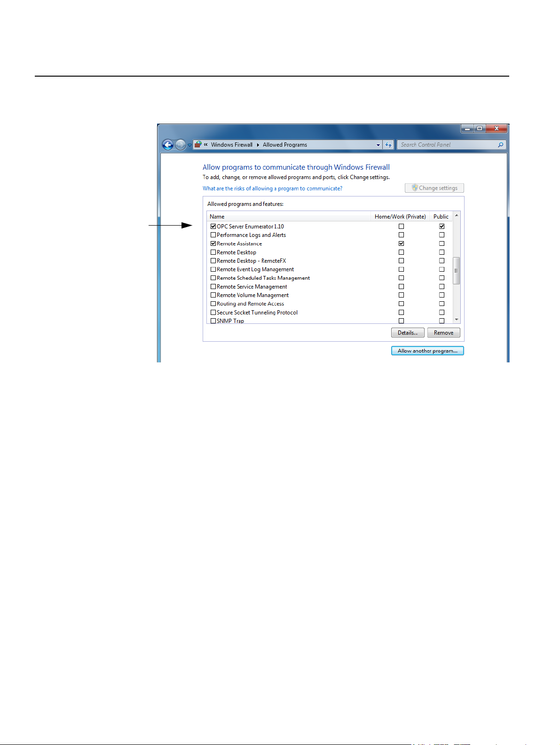The width and height of the screenshot is (560, 745).
Task: Select the Remote Volume Management row text
Action: click(253, 295)
